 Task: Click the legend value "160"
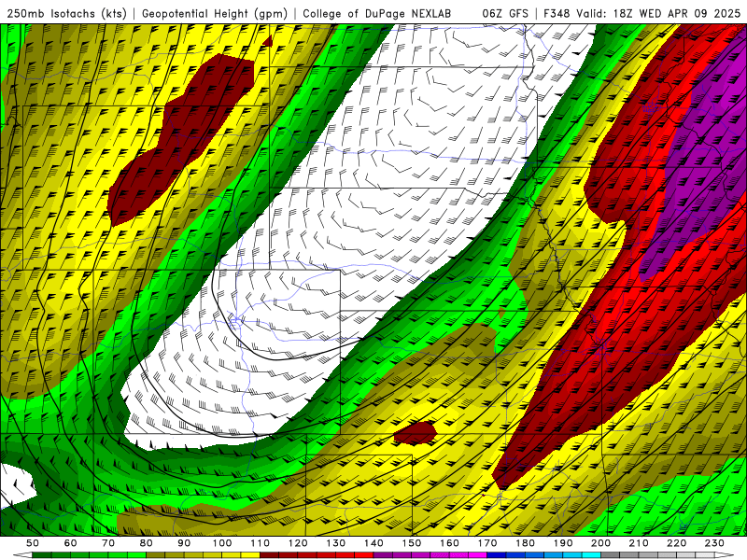click(449, 543)
